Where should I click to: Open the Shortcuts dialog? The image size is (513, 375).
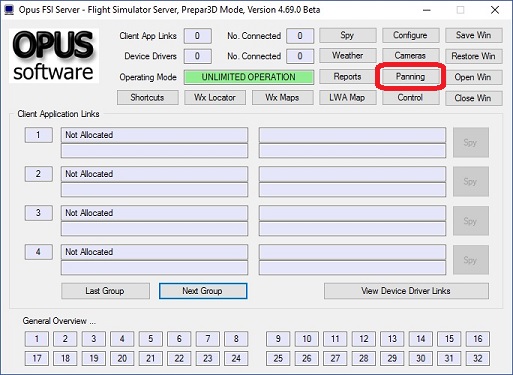click(x=148, y=98)
